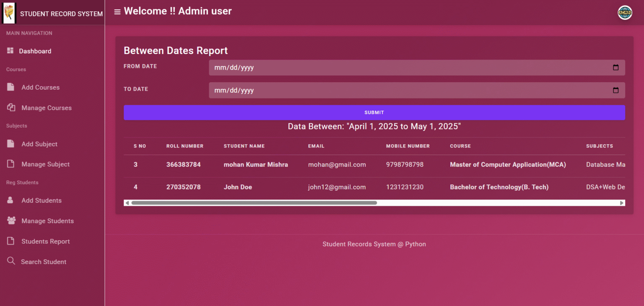The height and width of the screenshot is (306, 644).
Task: Open the From Date calendar picker
Action: (x=615, y=67)
